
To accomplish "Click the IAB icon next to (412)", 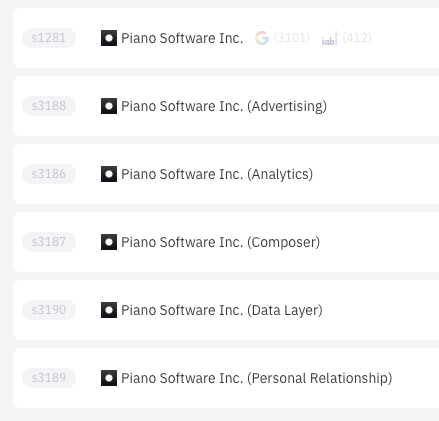I will 329,38.
